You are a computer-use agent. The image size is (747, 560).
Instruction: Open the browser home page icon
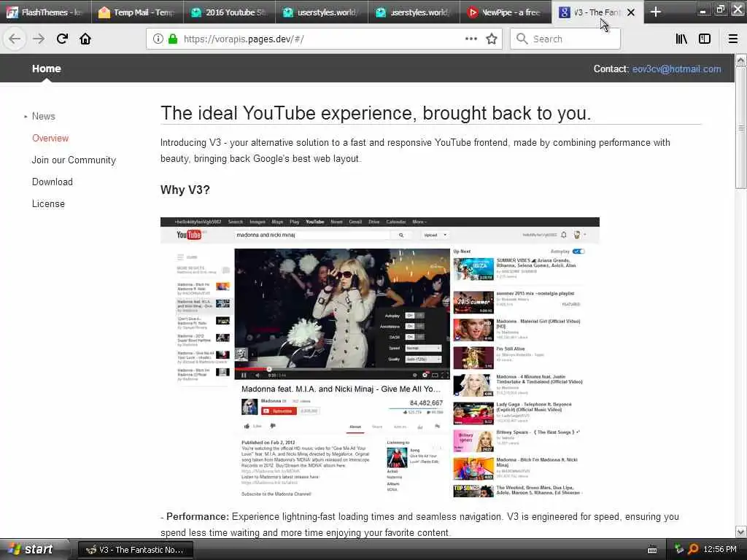[x=85, y=39]
